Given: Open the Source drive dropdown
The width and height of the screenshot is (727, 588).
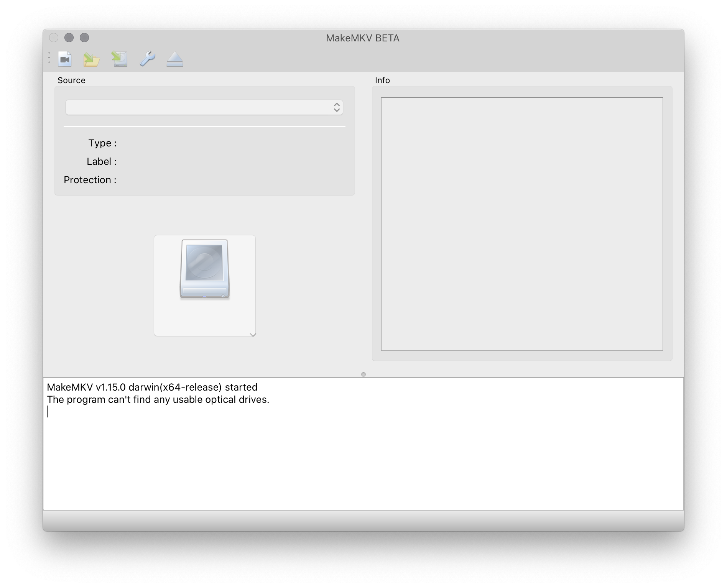Looking at the screenshot, I should [204, 107].
